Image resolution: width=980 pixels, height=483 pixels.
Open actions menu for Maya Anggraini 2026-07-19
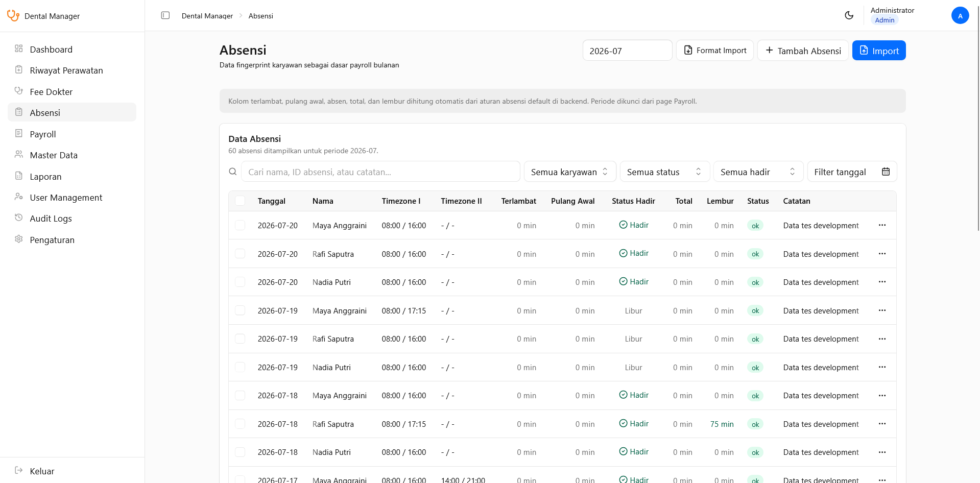pyautogui.click(x=882, y=310)
